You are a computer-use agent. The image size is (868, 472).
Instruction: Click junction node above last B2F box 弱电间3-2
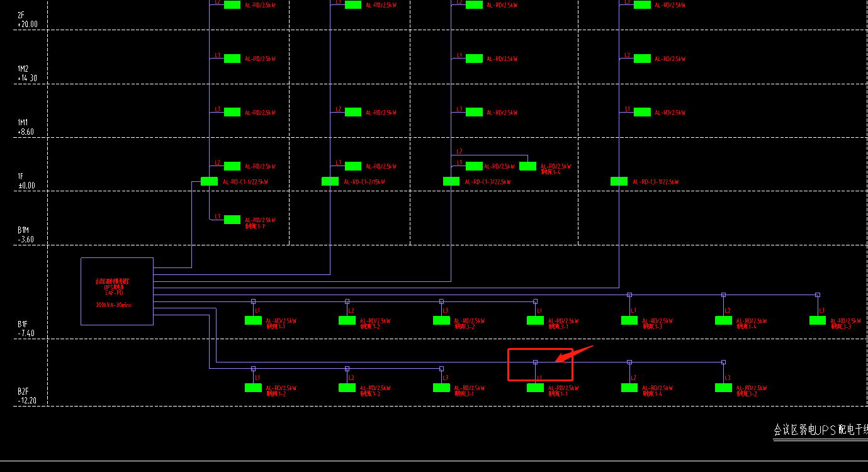click(723, 362)
